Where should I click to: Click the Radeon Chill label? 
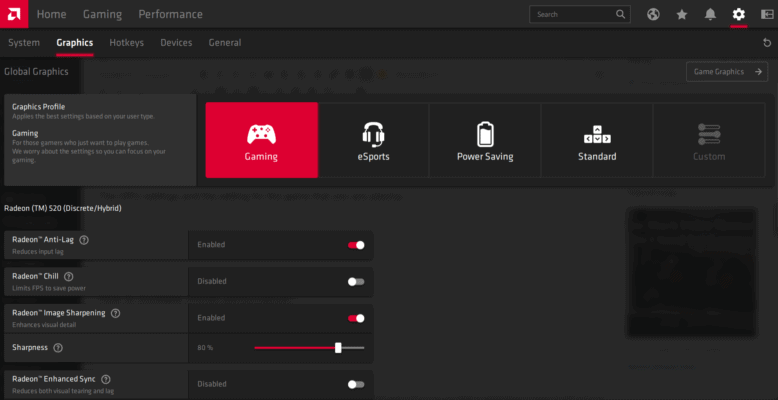point(35,276)
